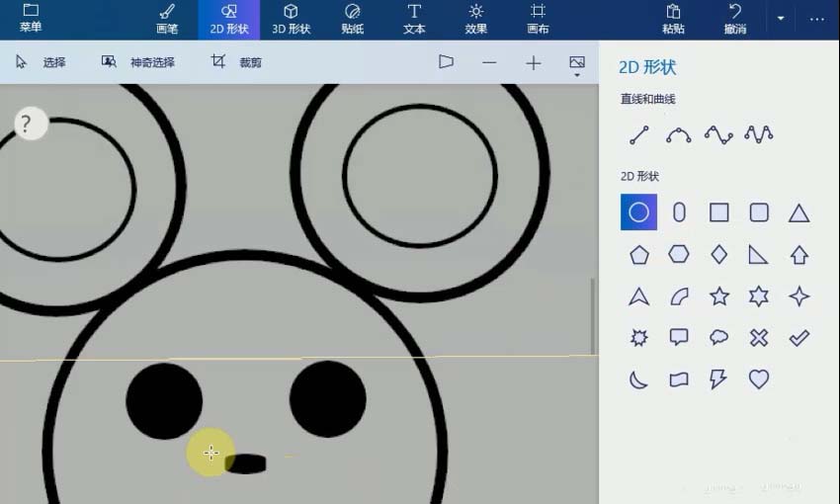
Task: Switch to the 画笔 brushes tab
Action: (x=167, y=20)
